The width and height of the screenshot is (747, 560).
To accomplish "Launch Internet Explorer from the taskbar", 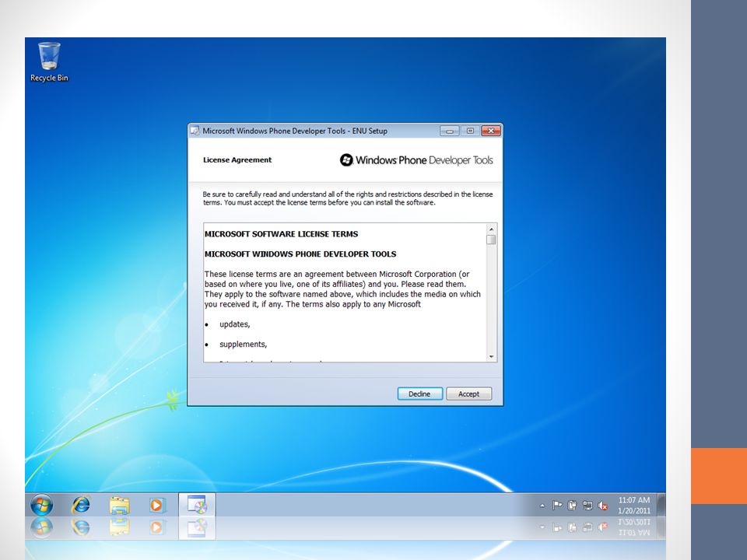I will pyautogui.click(x=80, y=505).
